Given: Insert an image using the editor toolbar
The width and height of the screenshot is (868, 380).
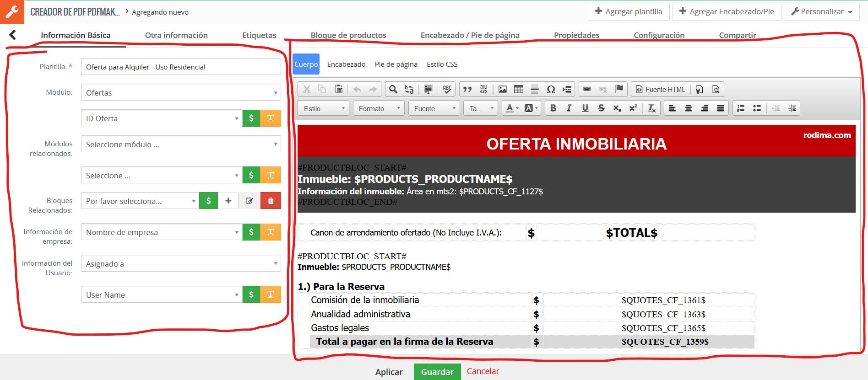Looking at the screenshot, I should [x=502, y=89].
